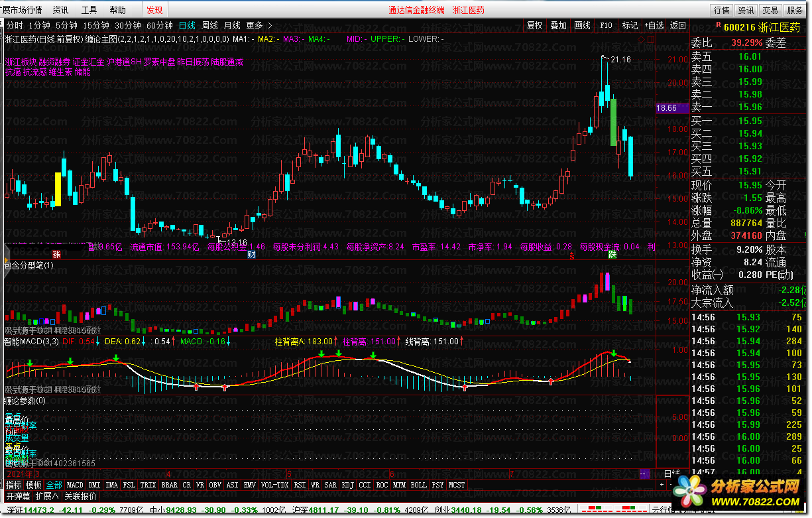Viewport: 812px width, 518px height.
Task: Click the 发现 tab at top
Action: click(x=154, y=10)
